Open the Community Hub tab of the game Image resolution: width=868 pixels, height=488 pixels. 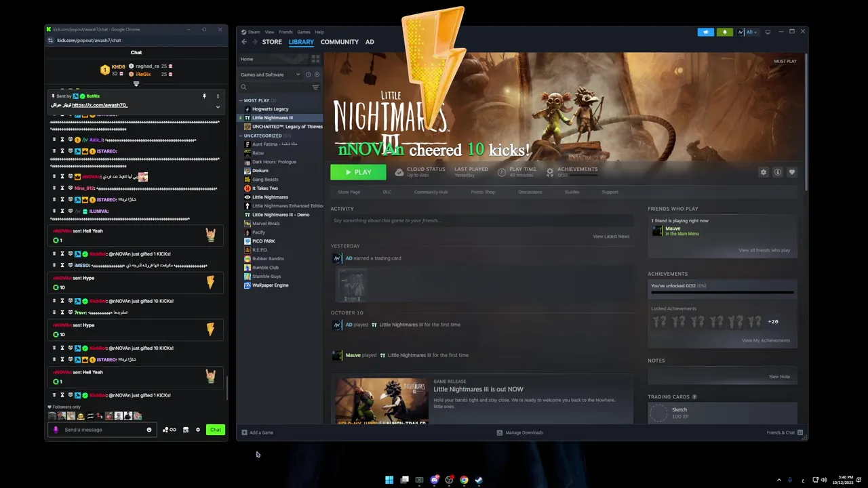[x=431, y=192]
